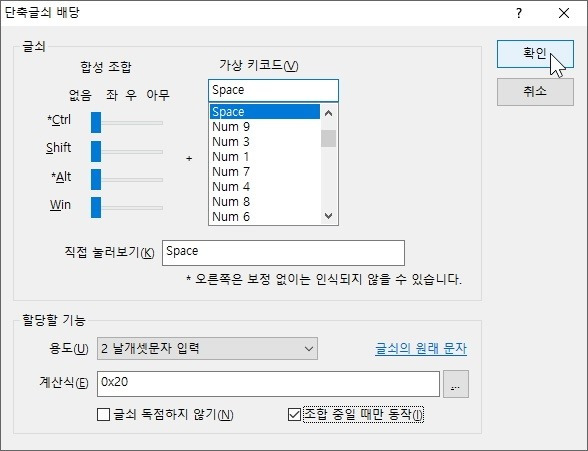
Task: Click the Ctrl modifier slider handle
Action: coord(96,122)
